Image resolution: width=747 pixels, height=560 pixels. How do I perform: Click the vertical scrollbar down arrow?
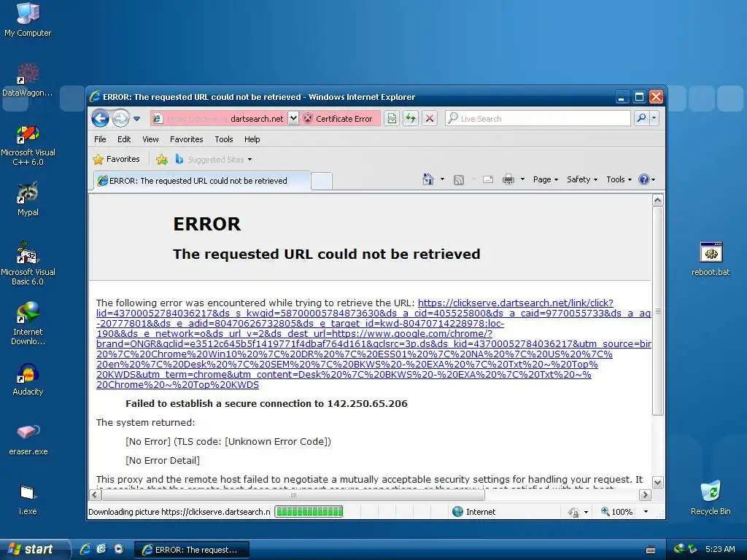click(657, 483)
